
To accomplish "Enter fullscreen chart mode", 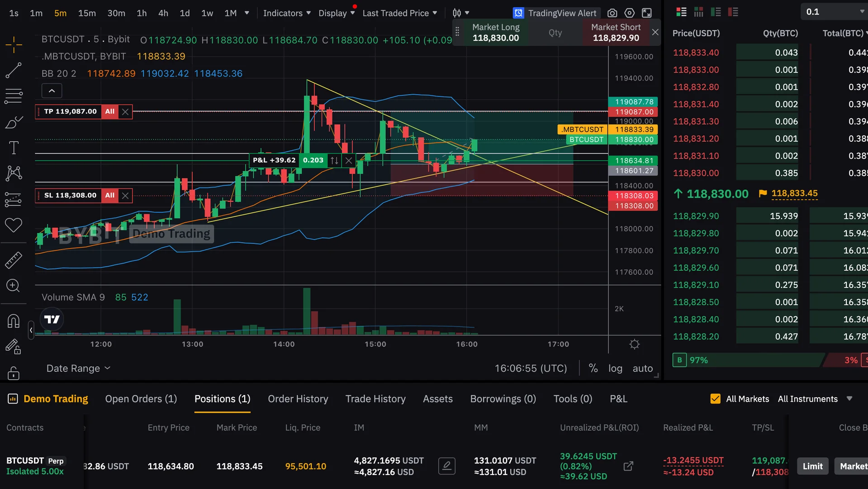I will [647, 13].
